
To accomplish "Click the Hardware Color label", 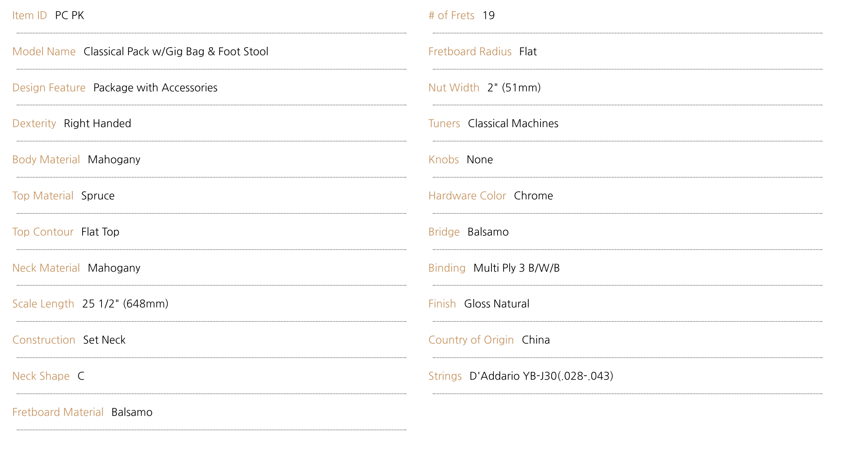I will click(467, 196).
